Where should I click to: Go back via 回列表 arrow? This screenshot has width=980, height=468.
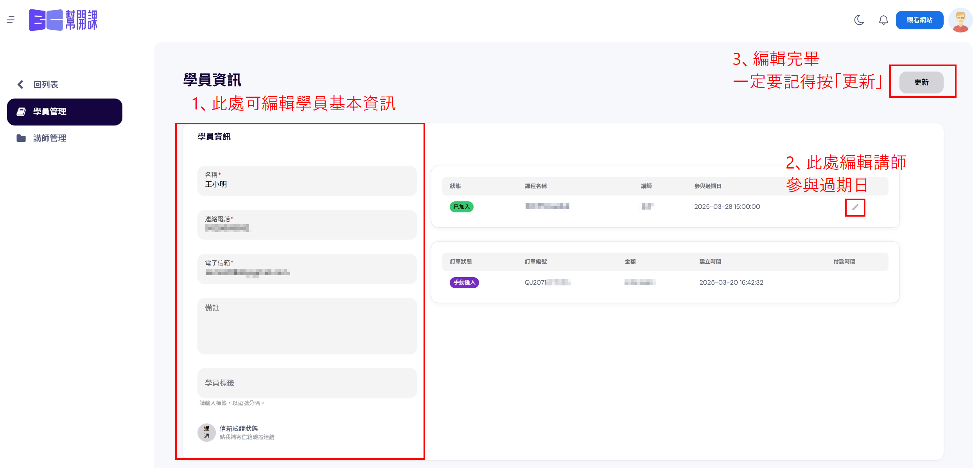pos(21,84)
